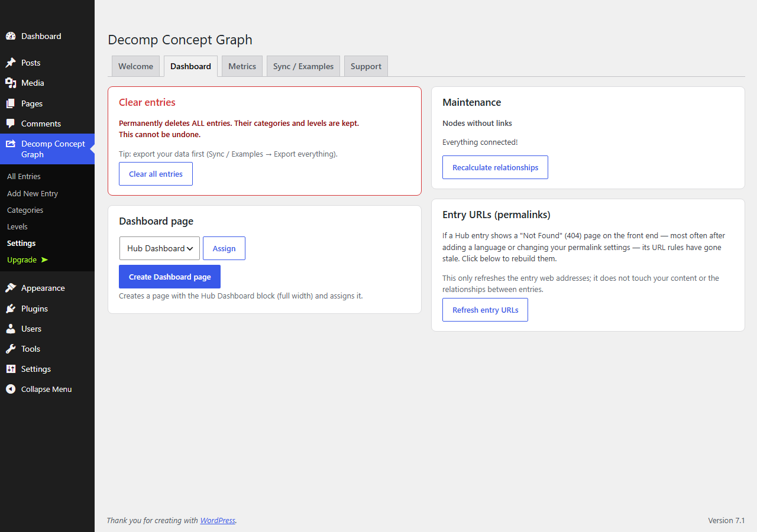757x532 pixels.
Task: Choose Add New Entry in submenu
Action: (33, 193)
